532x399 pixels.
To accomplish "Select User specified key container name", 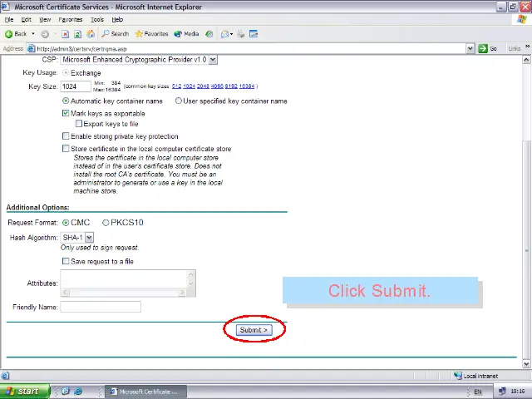I will [x=178, y=101].
